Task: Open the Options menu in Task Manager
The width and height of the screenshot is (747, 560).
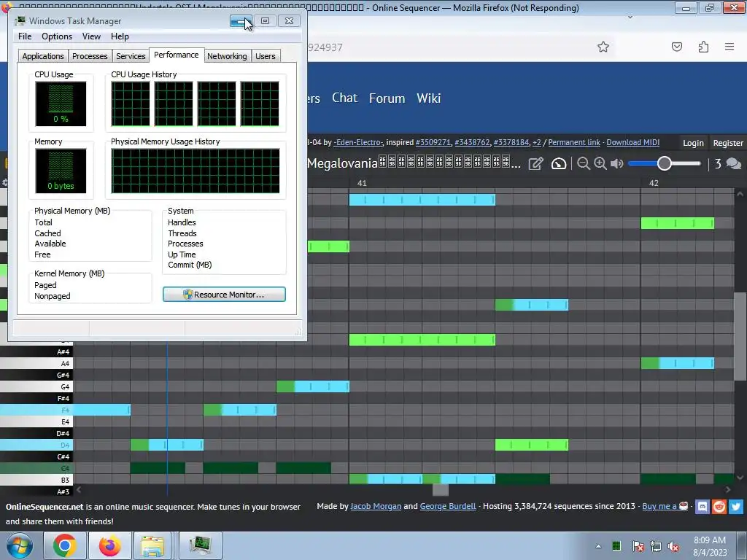Action: (57, 36)
